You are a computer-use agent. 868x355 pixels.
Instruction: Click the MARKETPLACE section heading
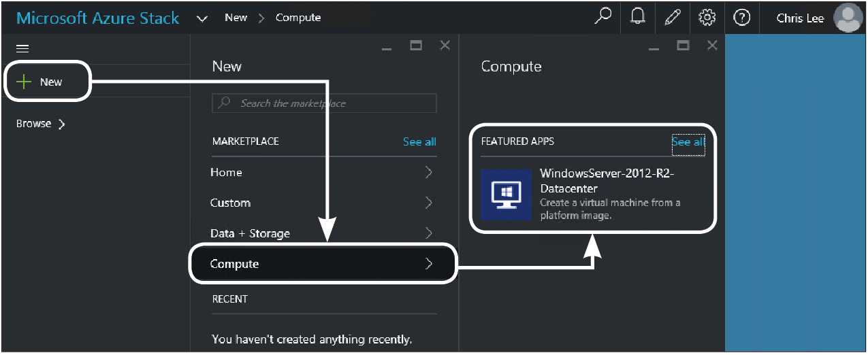(x=246, y=141)
